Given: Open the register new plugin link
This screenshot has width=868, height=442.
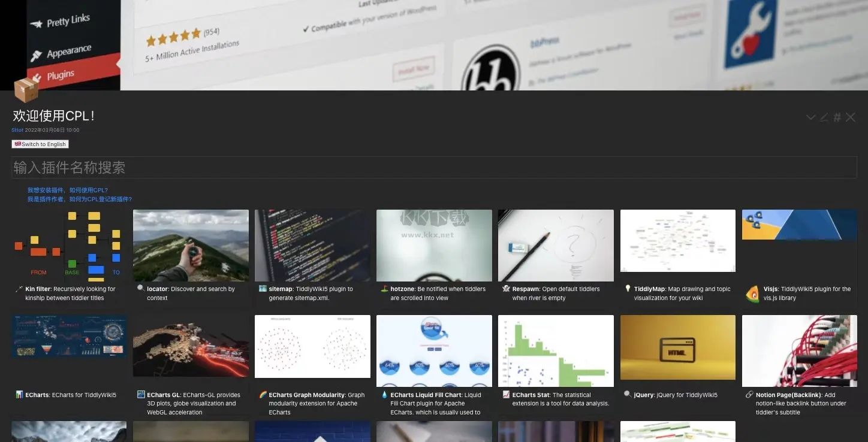Looking at the screenshot, I should pos(79,199).
